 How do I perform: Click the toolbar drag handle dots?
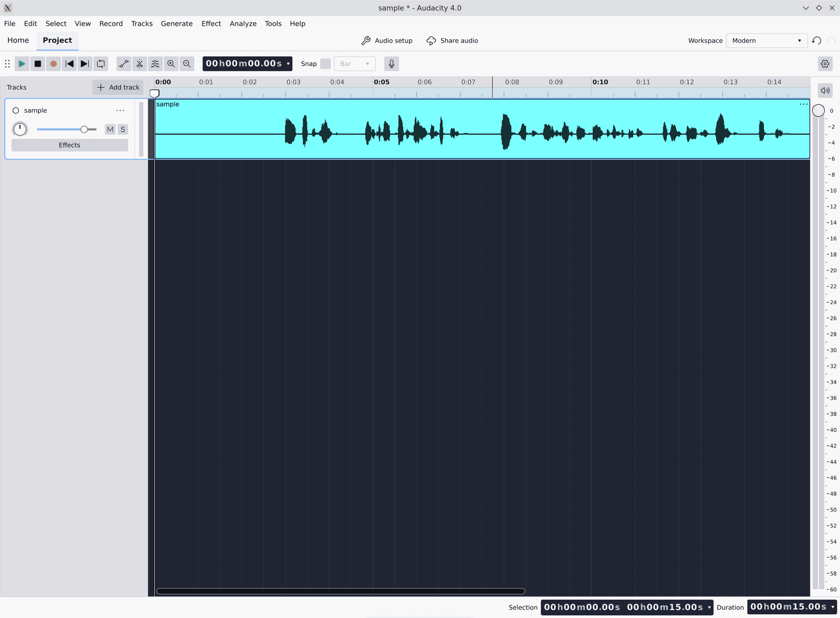click(7, 64)
